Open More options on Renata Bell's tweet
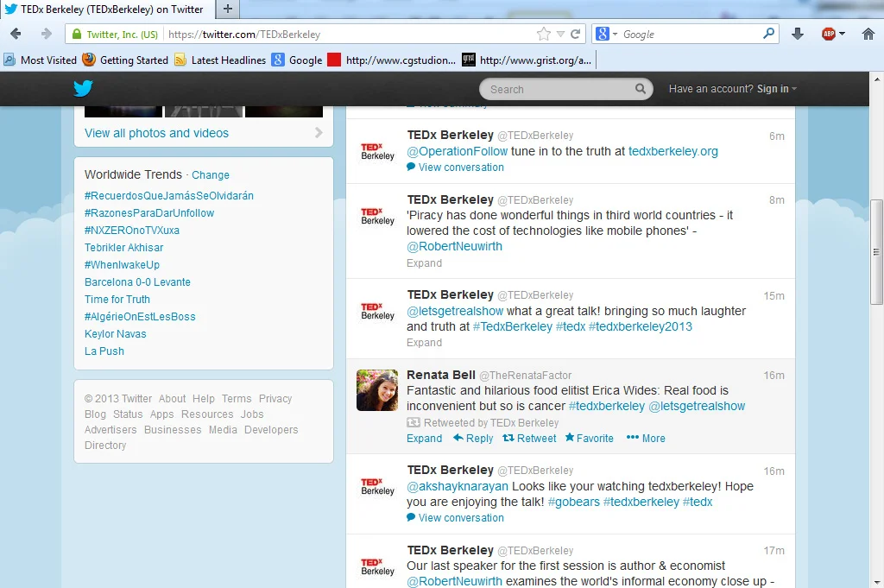This screenshot has height=588, width=884. 646,438
